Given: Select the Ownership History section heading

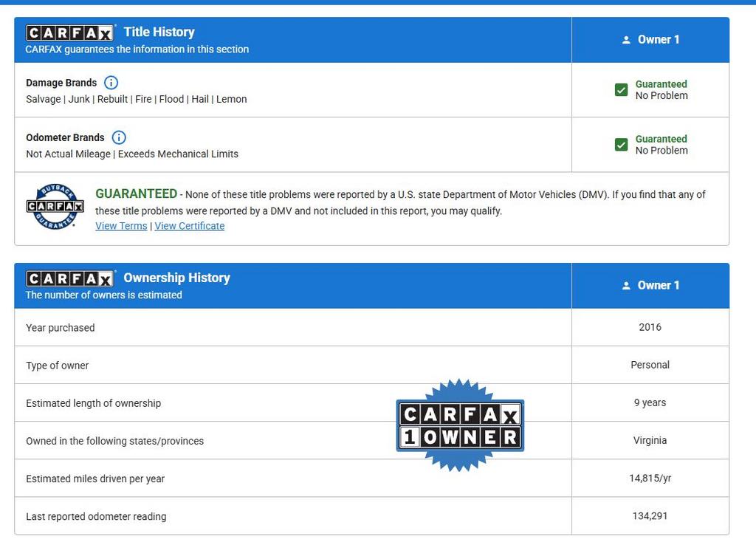Looking at the screenshot, I should click(176, 278).
